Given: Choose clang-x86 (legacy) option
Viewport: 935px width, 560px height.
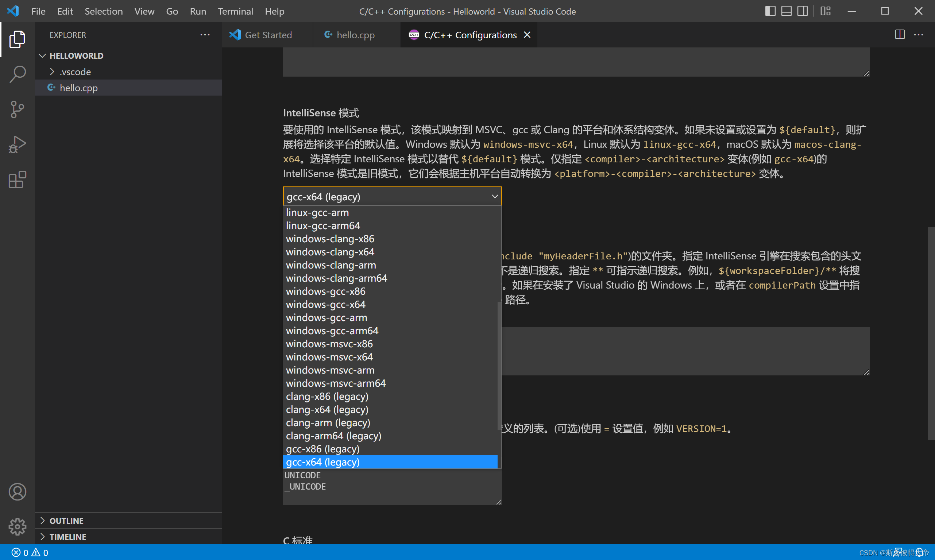Looking at the screenshot, I should 390,397.
